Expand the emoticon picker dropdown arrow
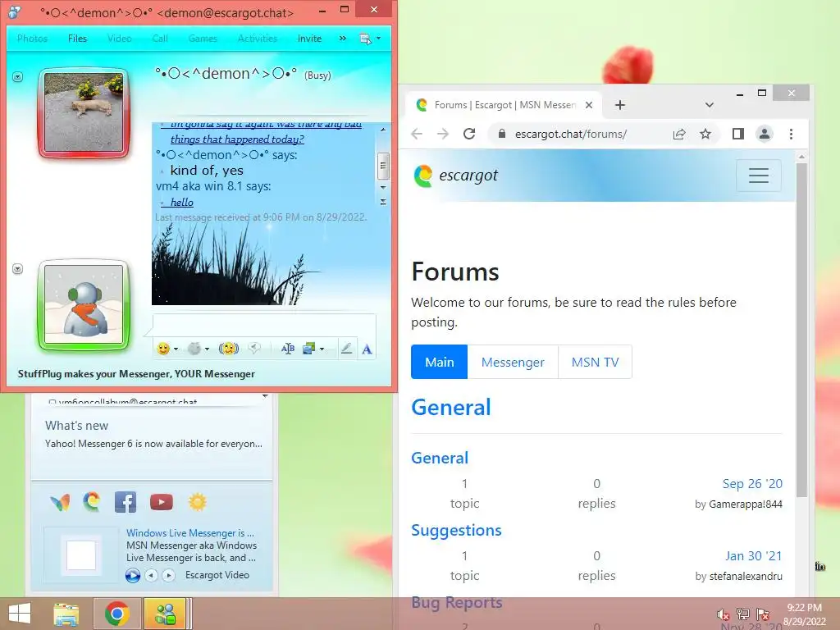 pyautogui.click(x=176, y=349)
